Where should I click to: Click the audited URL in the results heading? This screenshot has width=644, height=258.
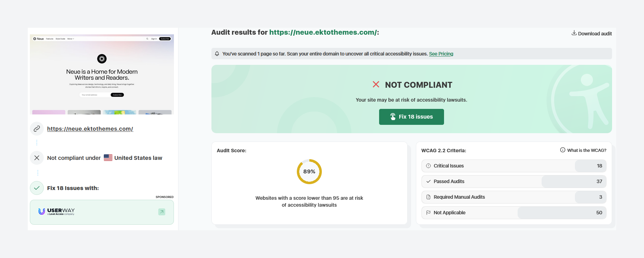point(323,32)
